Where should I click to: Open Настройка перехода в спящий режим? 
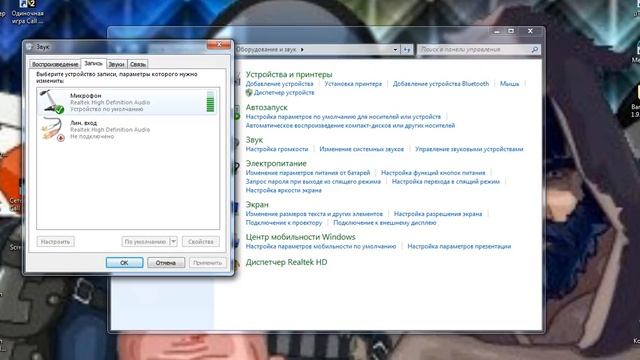446,182
